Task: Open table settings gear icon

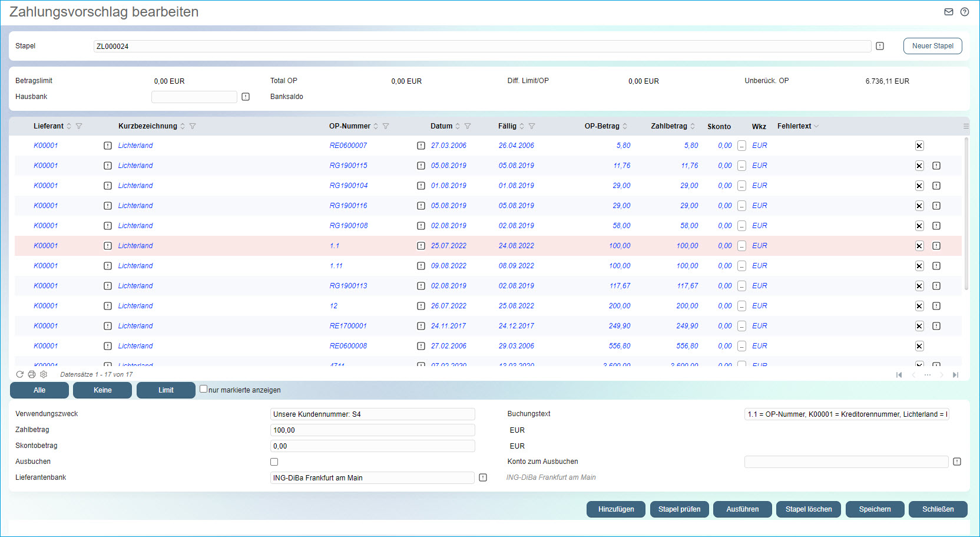Action: pyautogui.click(x=44, y=374)
